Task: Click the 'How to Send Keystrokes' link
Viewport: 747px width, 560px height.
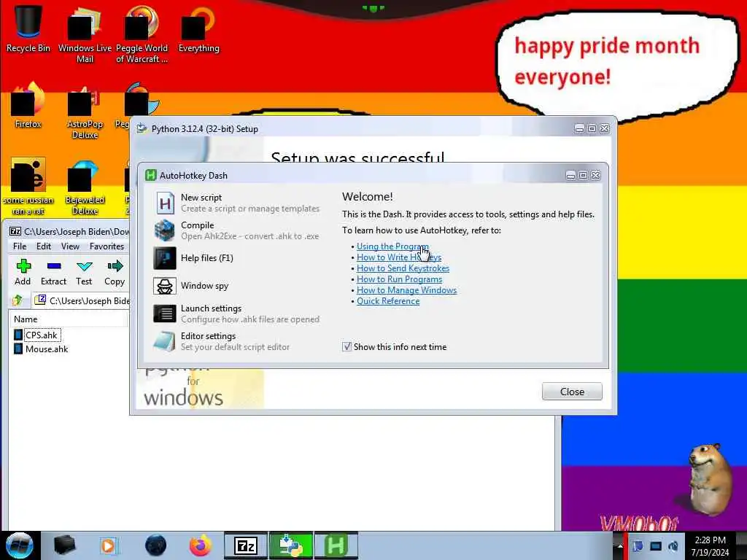Action: (403, 268)
